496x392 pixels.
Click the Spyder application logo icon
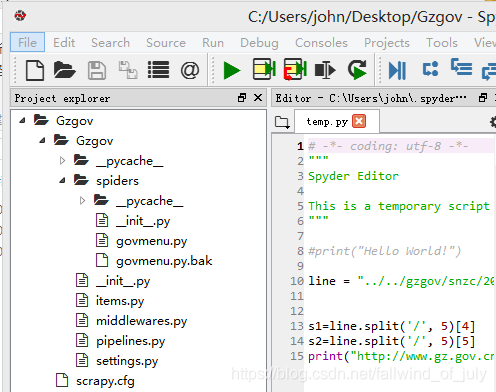(20, 15)
